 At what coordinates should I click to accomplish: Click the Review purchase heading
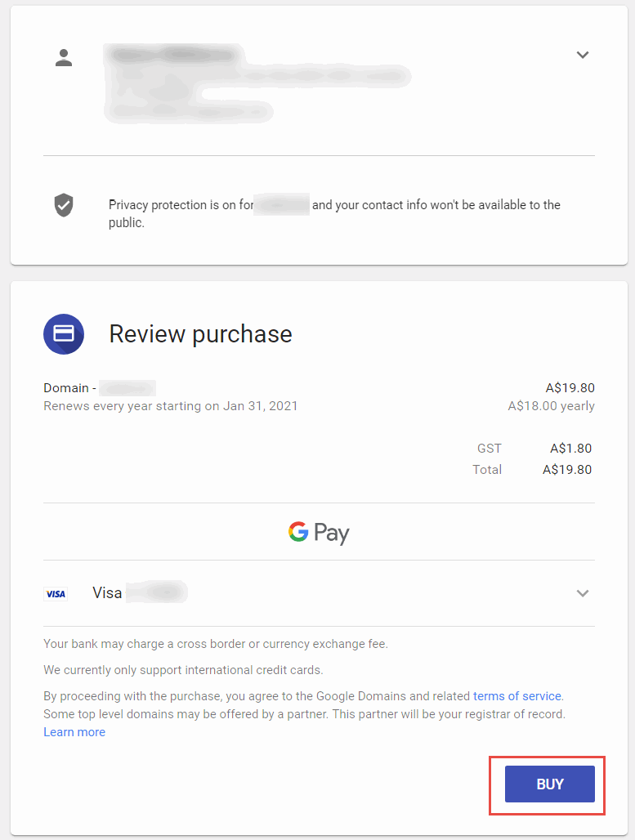200,334
